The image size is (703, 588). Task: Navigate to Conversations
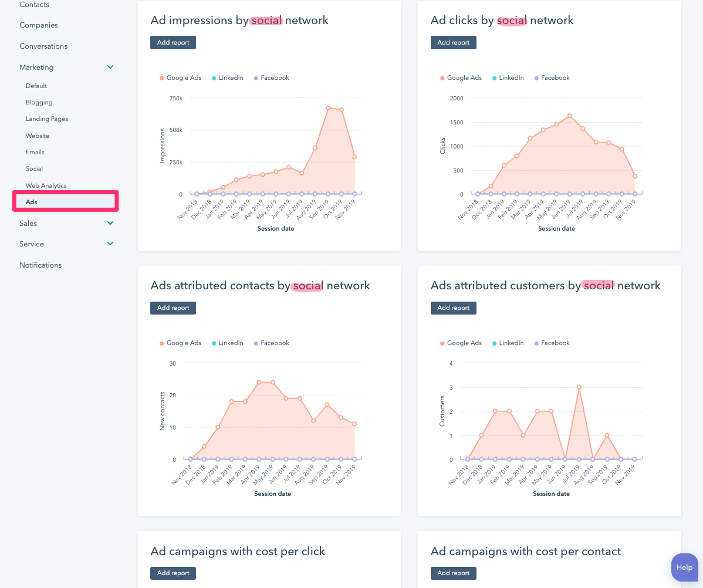click(x=43, y=46)
